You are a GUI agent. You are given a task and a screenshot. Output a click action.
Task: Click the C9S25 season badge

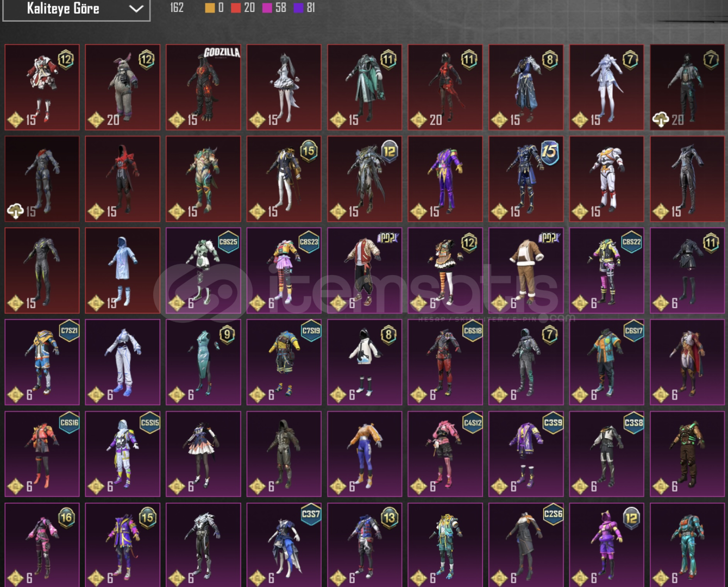click(228, 242)
